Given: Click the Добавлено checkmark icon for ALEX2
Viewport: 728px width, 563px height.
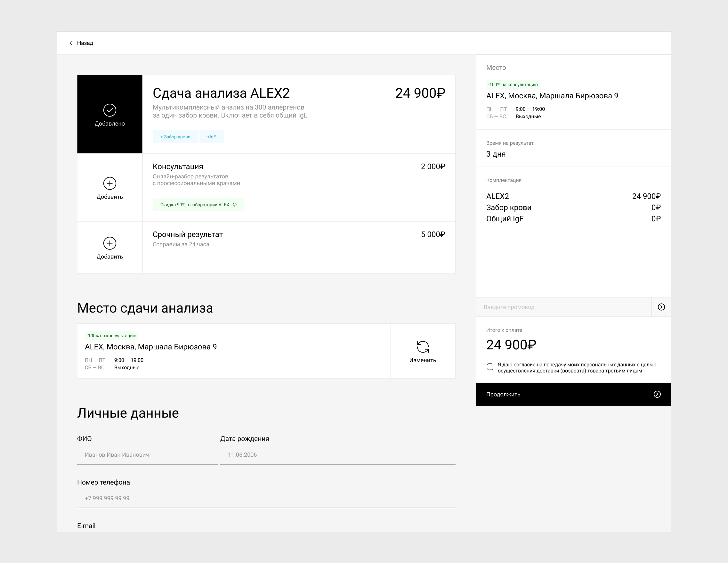Looking at the screenshot, I should pyautogui.click(x=110, y=110).
